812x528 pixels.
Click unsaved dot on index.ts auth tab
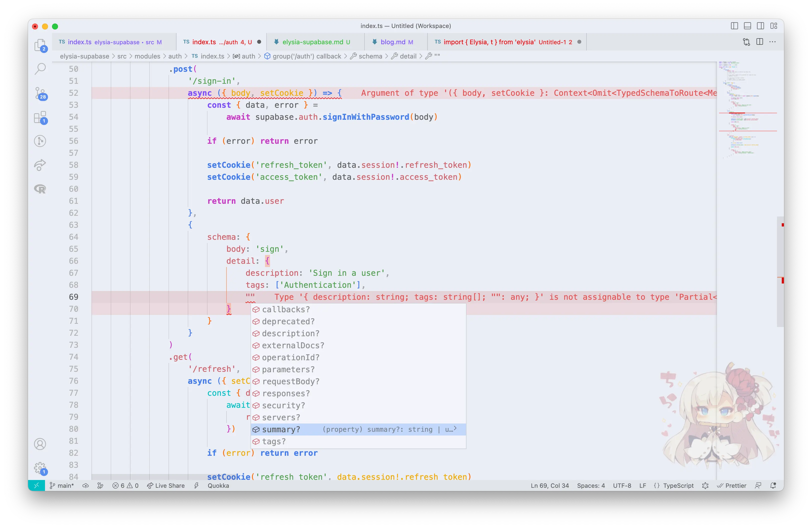pos(259,42)
